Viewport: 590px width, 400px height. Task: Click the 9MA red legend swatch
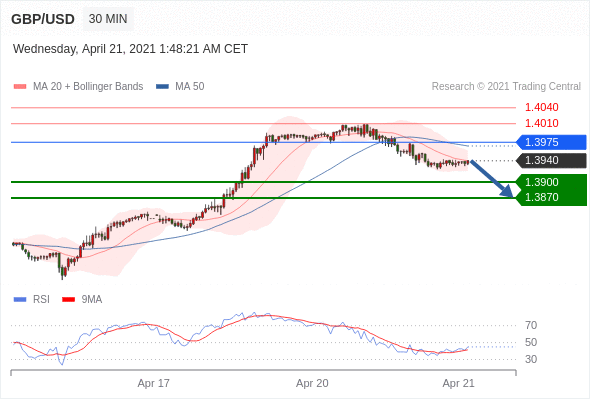pyautogui.click(x=68, y=300)
